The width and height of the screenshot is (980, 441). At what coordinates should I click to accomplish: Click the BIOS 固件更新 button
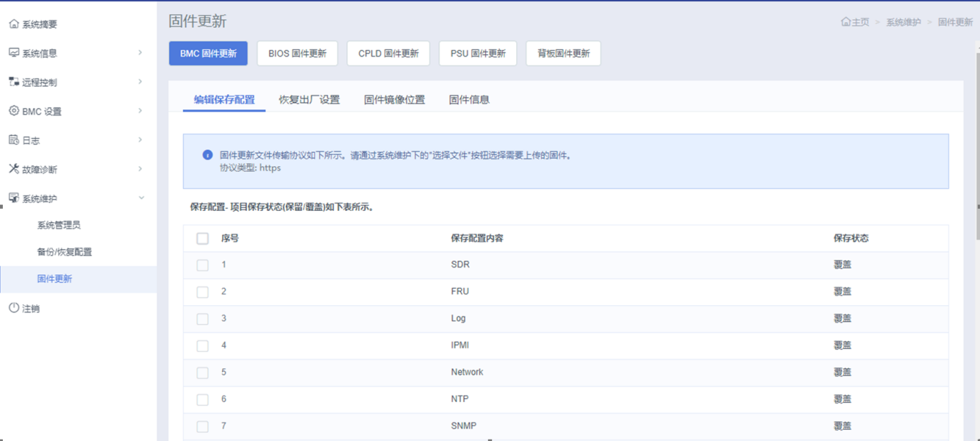tap(297, 54)
